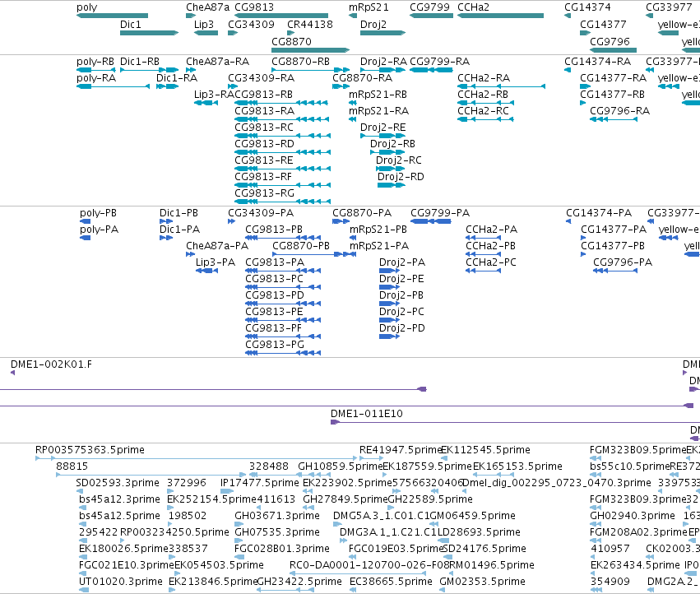Viewport: 700px width, 594px height.
Task: Click the Droj2-RD transcript
Action: click(392, 185)
